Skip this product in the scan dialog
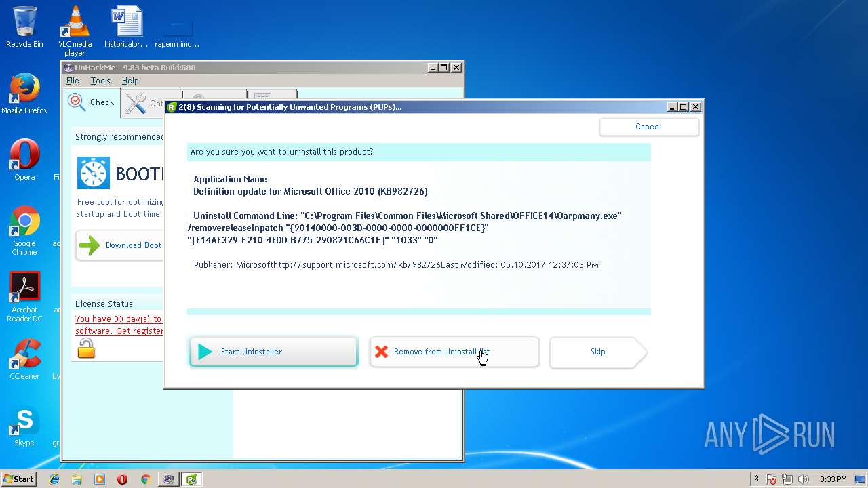The height and width of the screenshot is (488, 868). click(598, 352)
